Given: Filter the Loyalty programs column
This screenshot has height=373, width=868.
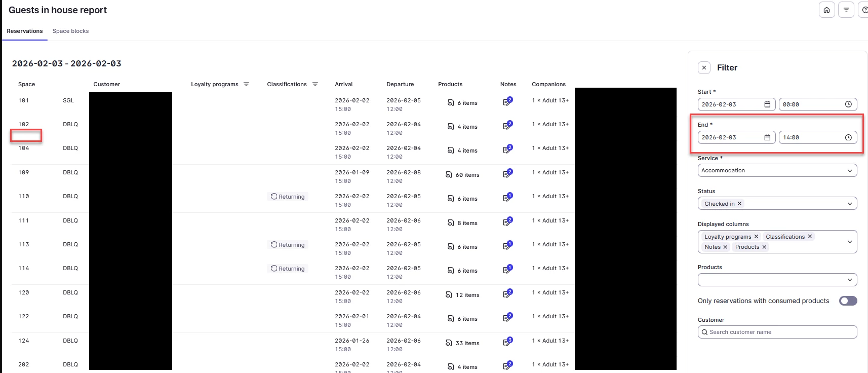Looking at the screenshot, I should (x=246, y=84).
